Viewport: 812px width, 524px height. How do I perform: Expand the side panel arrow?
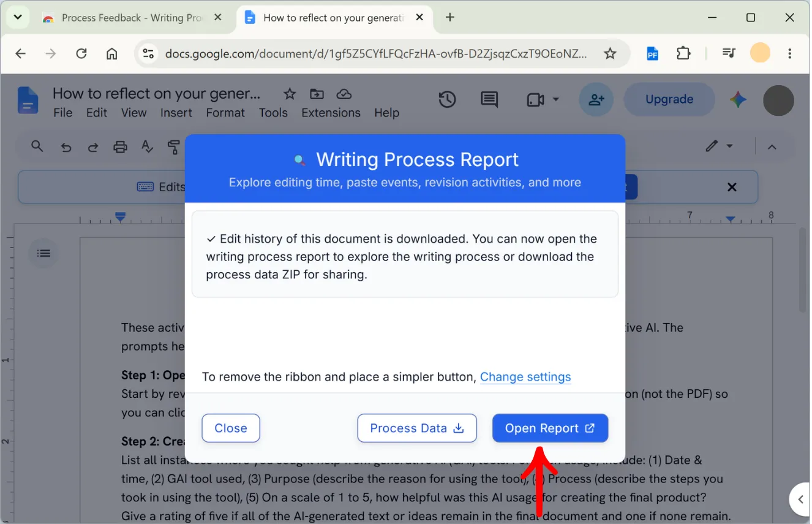click(800, 500)
